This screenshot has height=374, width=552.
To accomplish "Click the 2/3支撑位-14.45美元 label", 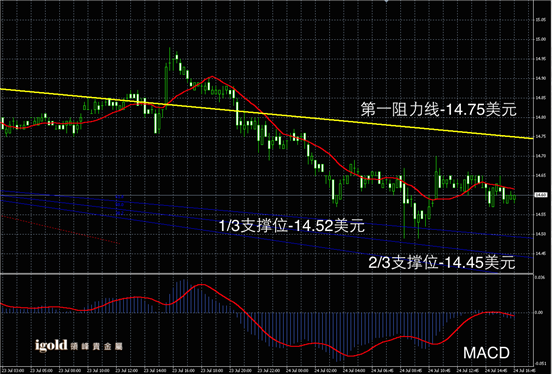I will (x=442, y=262).
